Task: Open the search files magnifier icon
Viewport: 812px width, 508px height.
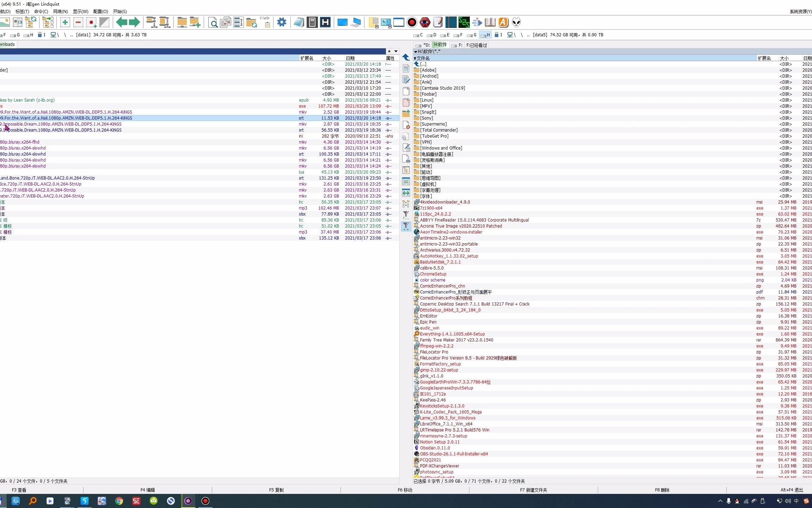Action: click(213, 23)
